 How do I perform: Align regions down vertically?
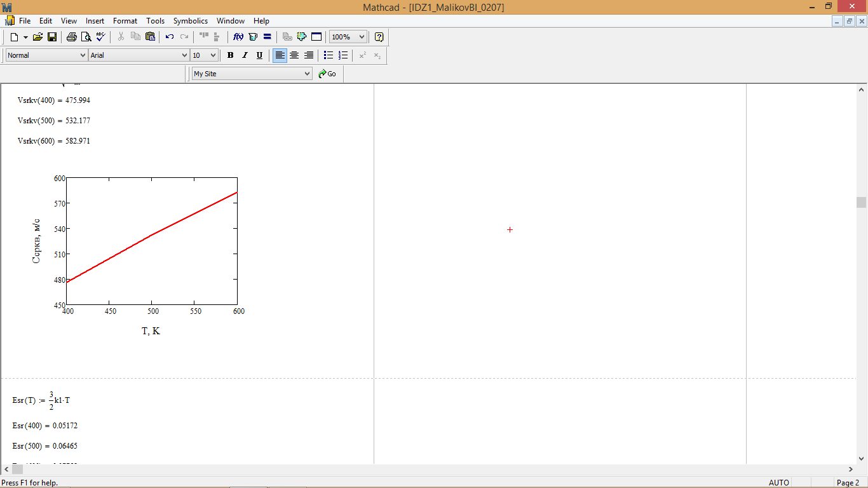[x=217, y=37]
